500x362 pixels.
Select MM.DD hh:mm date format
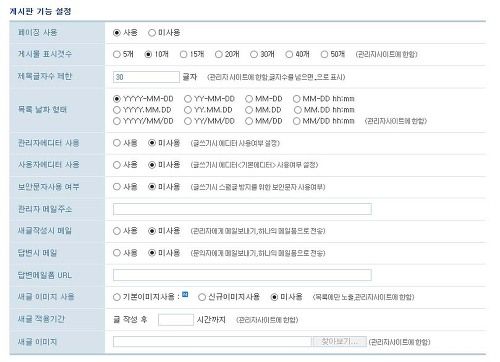point(298,110)
